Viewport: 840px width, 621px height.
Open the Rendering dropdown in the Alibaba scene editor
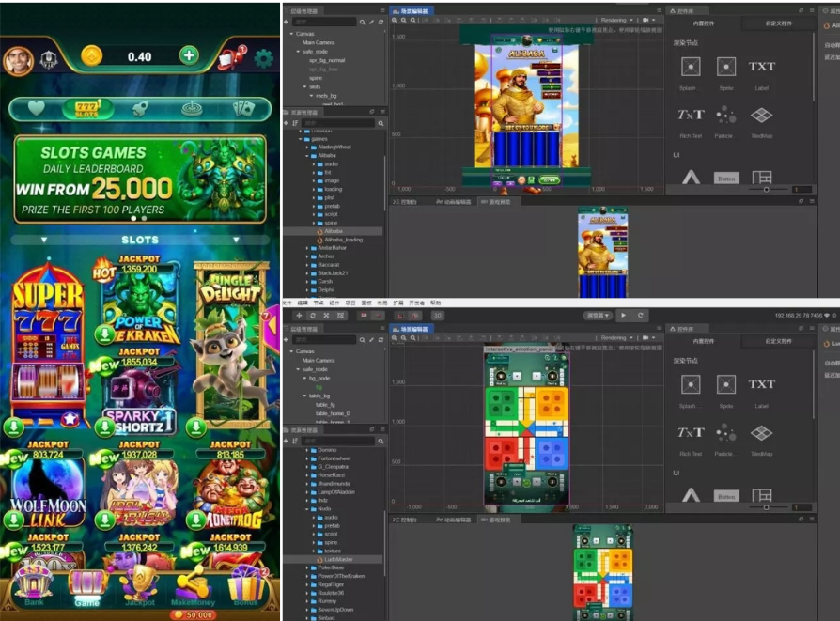[616, 20]
